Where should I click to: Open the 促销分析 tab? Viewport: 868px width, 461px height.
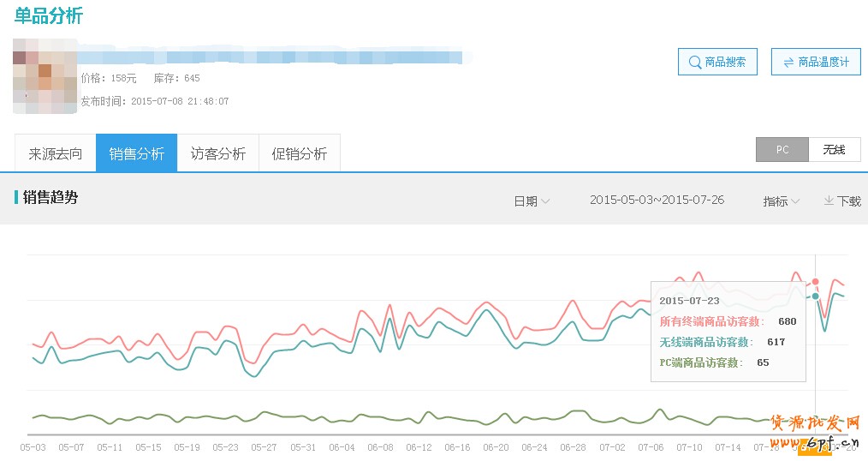tap(300, 153)
